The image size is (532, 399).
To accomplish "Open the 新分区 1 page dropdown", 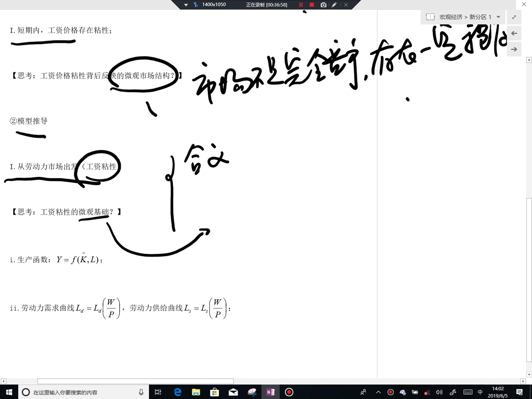I will pyautogui.click(x=498, y=17).
